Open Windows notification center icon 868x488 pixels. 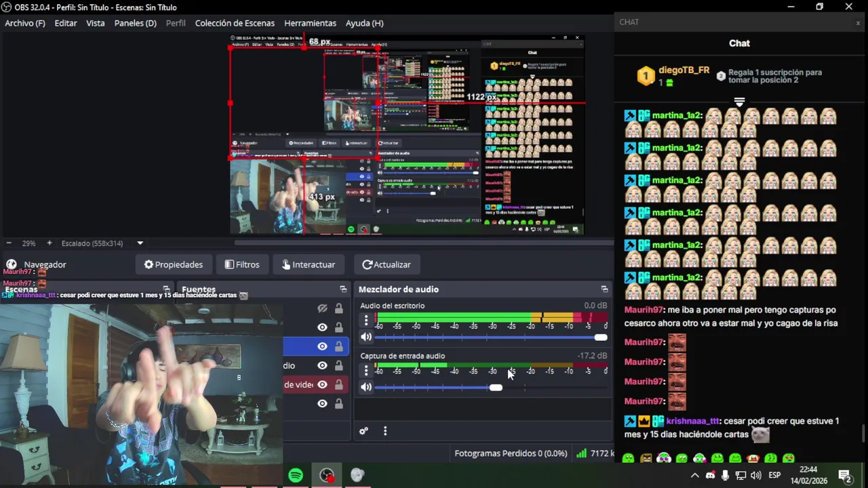point(845,476)
